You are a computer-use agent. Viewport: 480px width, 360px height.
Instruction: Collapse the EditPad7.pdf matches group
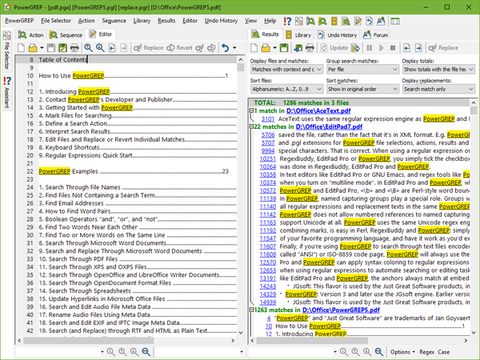coord(252,127)
